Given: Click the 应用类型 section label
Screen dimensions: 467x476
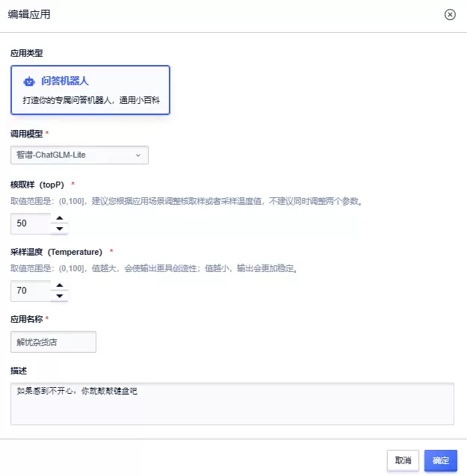Looking at the screenshot, I should click(x=27, y=53).
